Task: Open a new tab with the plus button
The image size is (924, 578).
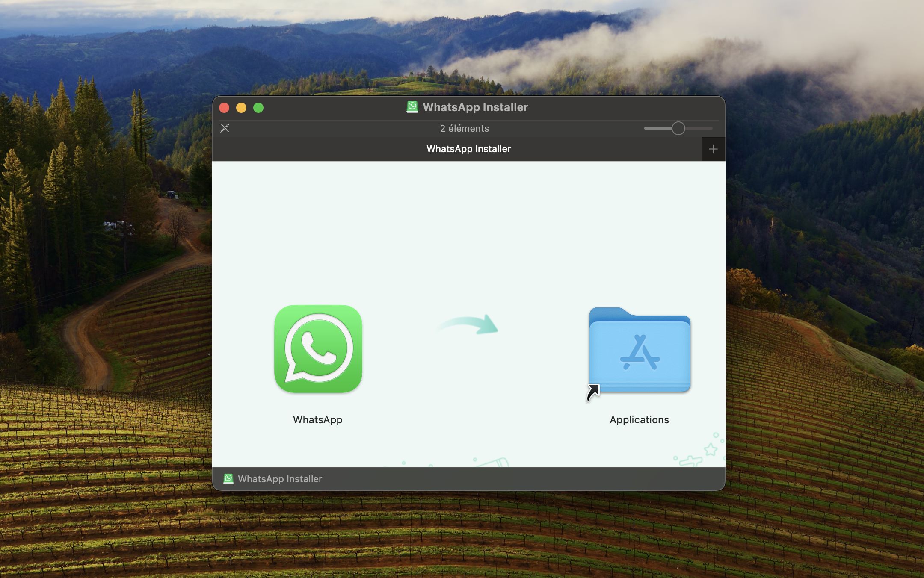Action: 713,149
